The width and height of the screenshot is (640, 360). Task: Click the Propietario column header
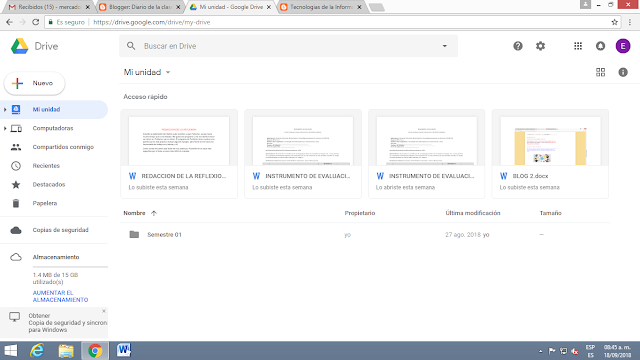click(x=360, y=213)
